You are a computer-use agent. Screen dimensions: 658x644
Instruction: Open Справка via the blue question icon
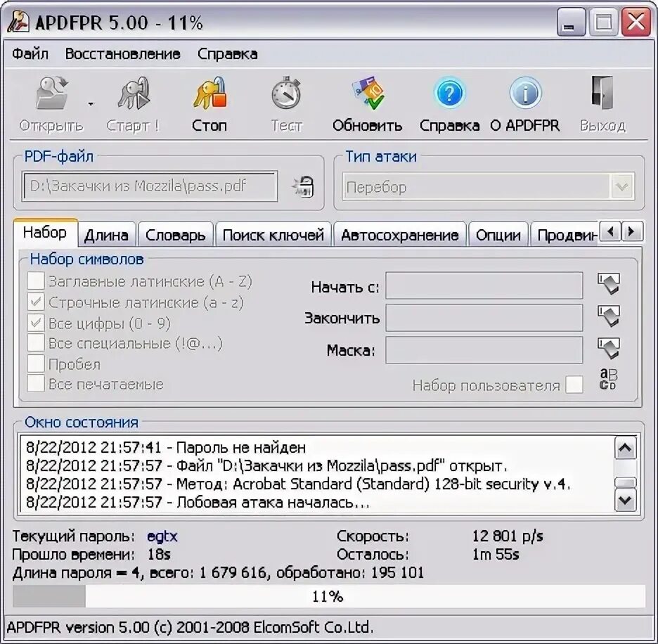(x=449, y=93)
